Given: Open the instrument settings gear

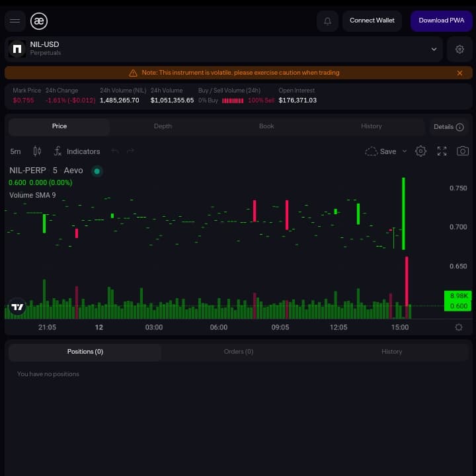Looking at the screenshot, I should 459,49.
